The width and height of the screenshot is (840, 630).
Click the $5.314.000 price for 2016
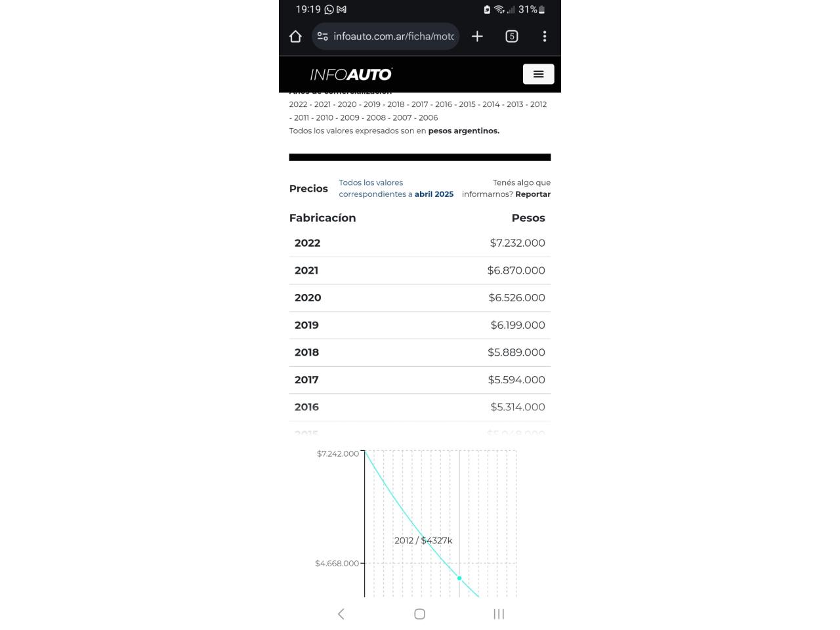click(x=518, y=407)
